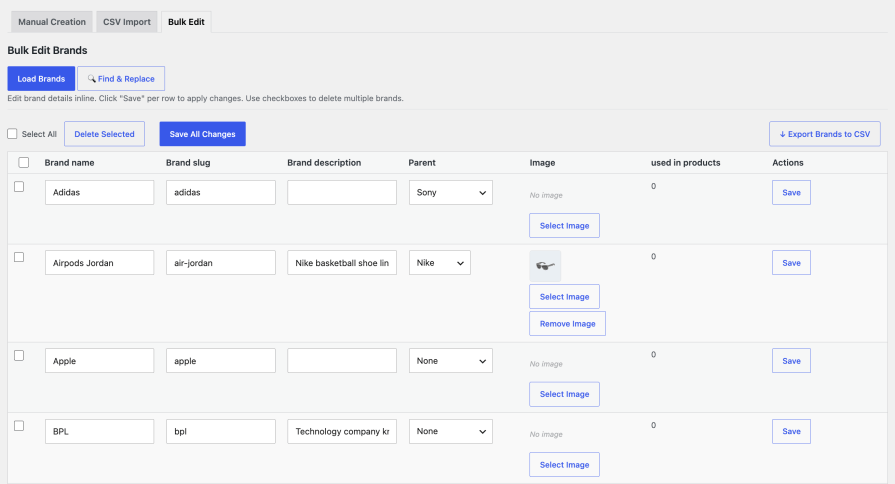The width and height of the screenshot is (895, 484).
Task: Select Image for BPL row
Action: click(565, 465)
